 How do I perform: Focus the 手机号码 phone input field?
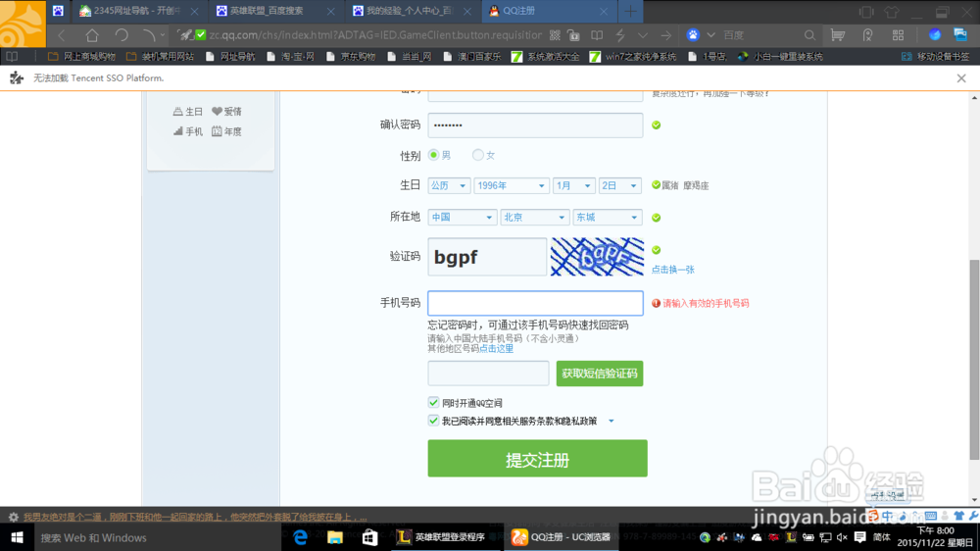pos(536,303)
